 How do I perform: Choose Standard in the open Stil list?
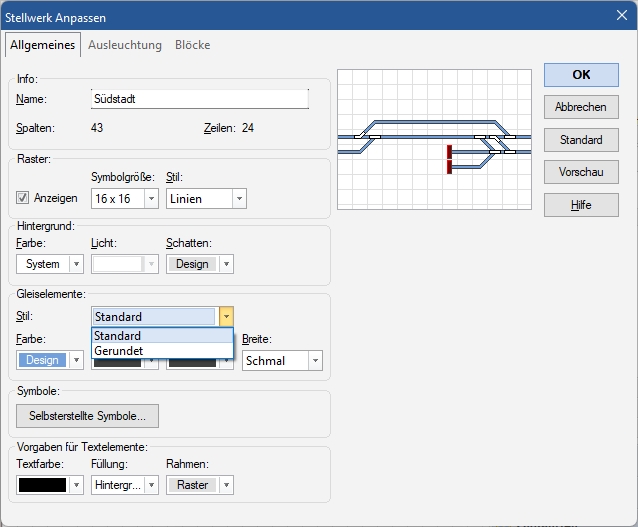(x=161, y=336)
